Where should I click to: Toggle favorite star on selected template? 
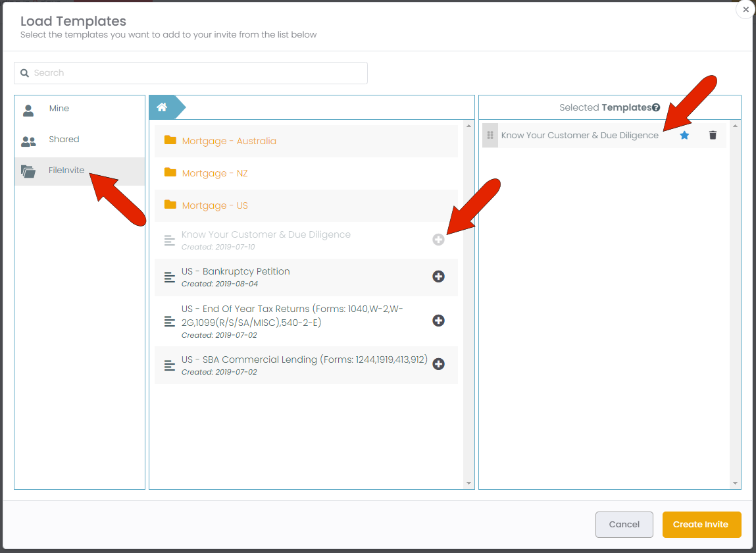684,135
